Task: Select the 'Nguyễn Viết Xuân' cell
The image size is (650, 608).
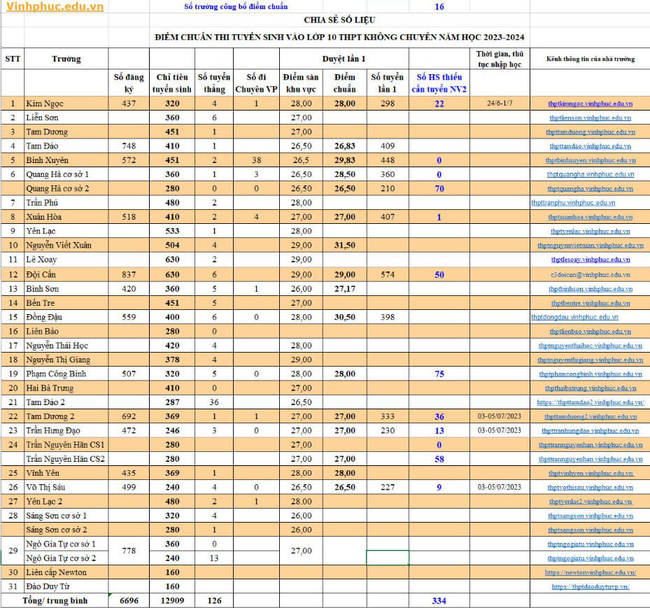Action: pos(66,245)
